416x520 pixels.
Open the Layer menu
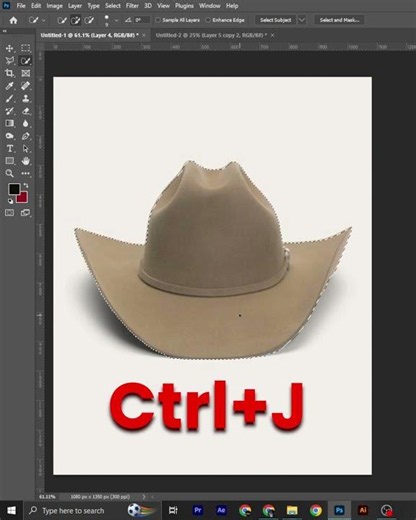[x=75, y=6]
